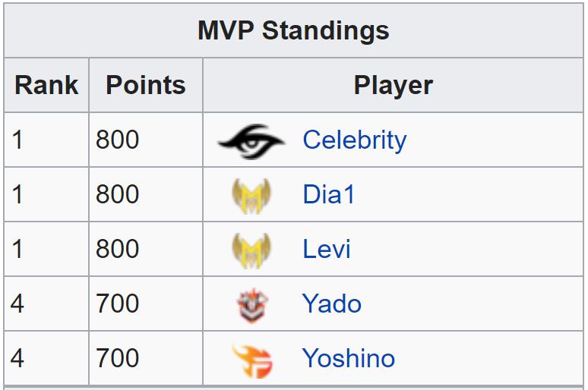Open the Dia1 player link
This screenshot has width=588, height=390.
(328, 194)
